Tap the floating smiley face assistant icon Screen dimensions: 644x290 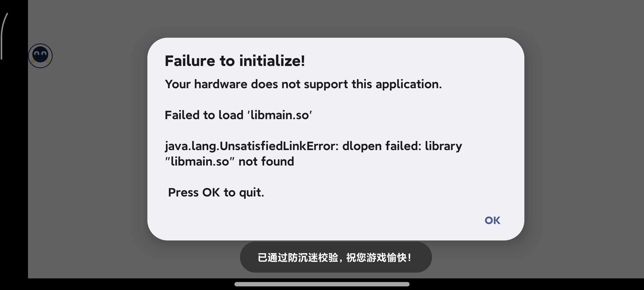(40, 56)
